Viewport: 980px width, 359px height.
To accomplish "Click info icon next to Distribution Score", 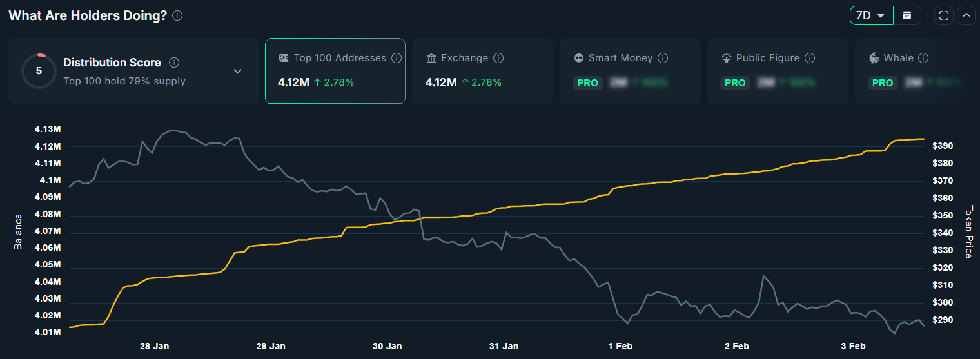I will pyautogui.click(x=174, y=63).
